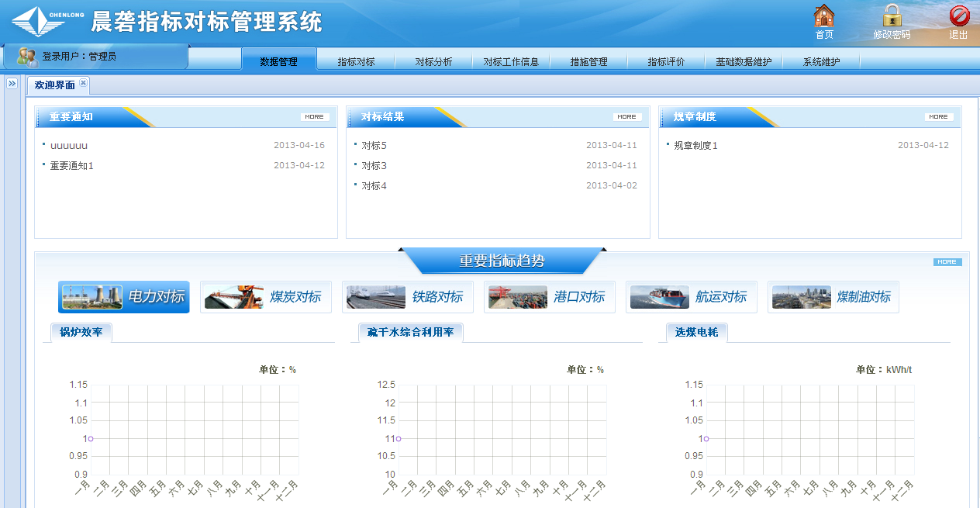Viewport: 980px width, 508px height.
Task: Click the logged-in user avatar icon
Action: (26, 56)
